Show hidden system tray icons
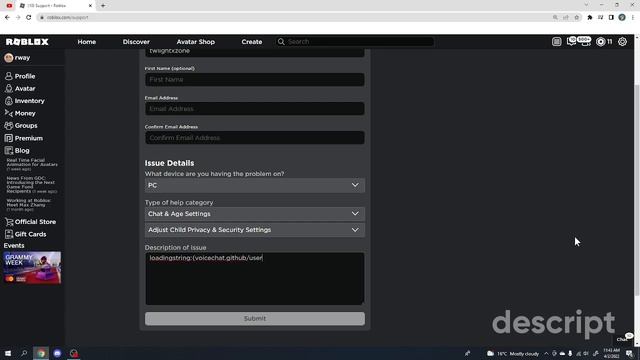The width and height of the screenshot is (640, 360). click(x=546, y=353)
